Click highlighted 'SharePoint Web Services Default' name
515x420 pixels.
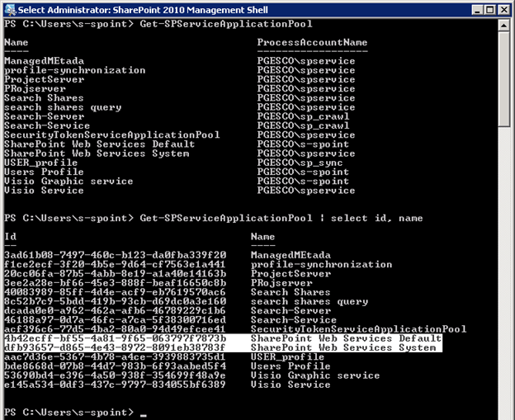click(346, 338)
